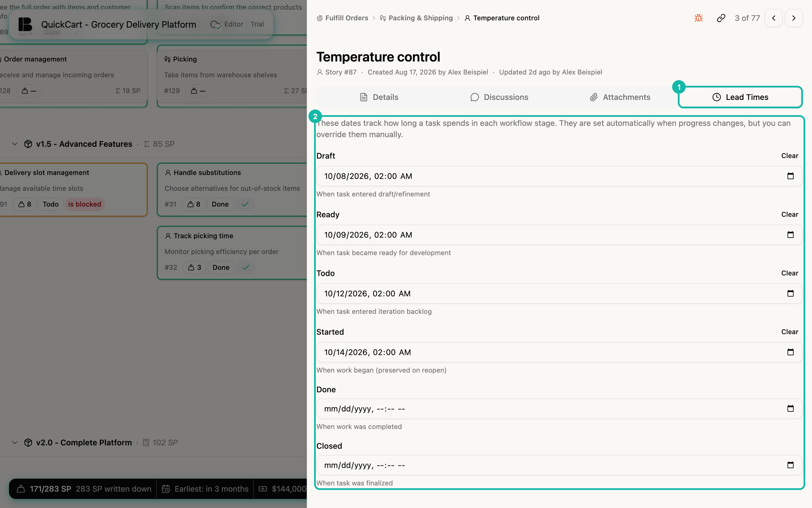Go to previous item with left chevron

tap(774, 18)
